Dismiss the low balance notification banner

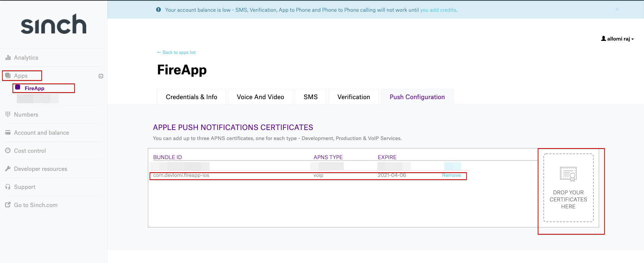pos(617,9)
